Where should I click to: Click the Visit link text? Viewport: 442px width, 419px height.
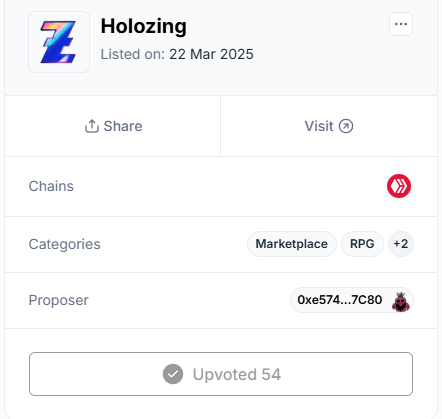[x=319, y=126]
